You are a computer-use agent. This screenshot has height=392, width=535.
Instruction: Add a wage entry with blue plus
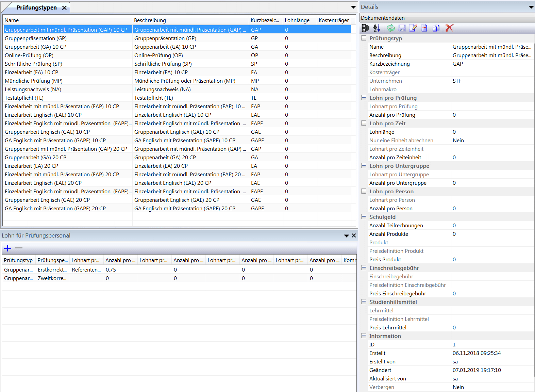click(x=7, y=248)
